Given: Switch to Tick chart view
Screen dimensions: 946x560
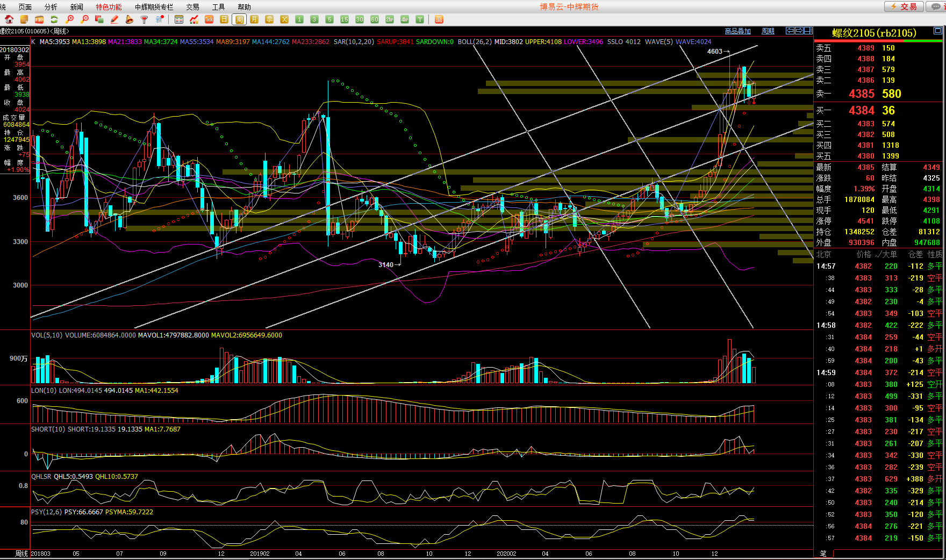Looking at the screenshot, I should [x=209, y=19].
